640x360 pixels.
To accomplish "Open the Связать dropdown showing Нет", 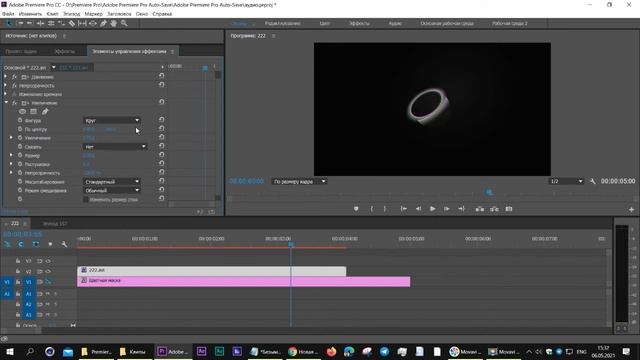I will pos(115,147).
